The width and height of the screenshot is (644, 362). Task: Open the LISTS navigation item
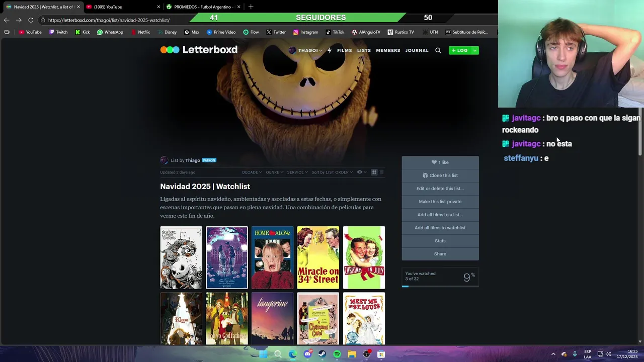[x=364, y=50]
